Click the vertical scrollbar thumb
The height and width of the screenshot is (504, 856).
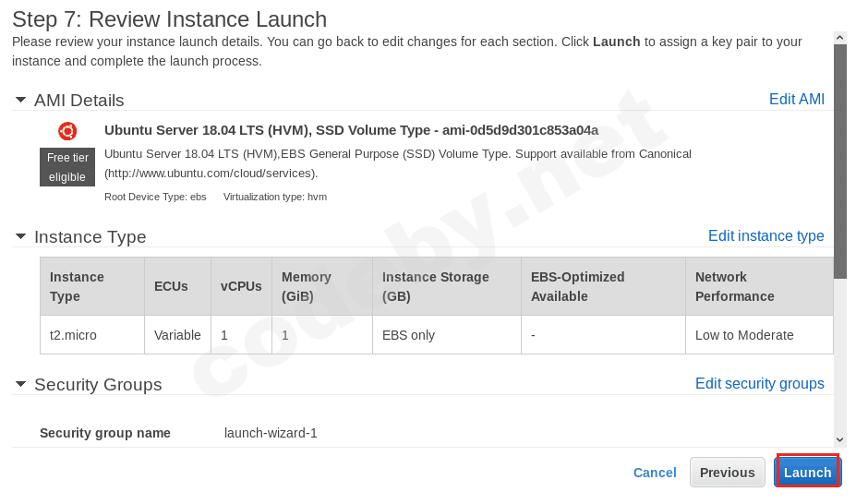coord(839,162)
